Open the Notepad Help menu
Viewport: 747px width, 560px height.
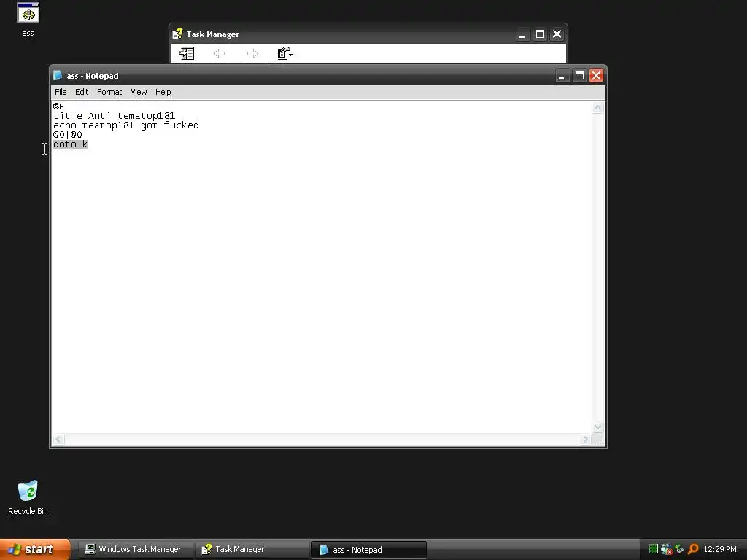tap(163, 92)
